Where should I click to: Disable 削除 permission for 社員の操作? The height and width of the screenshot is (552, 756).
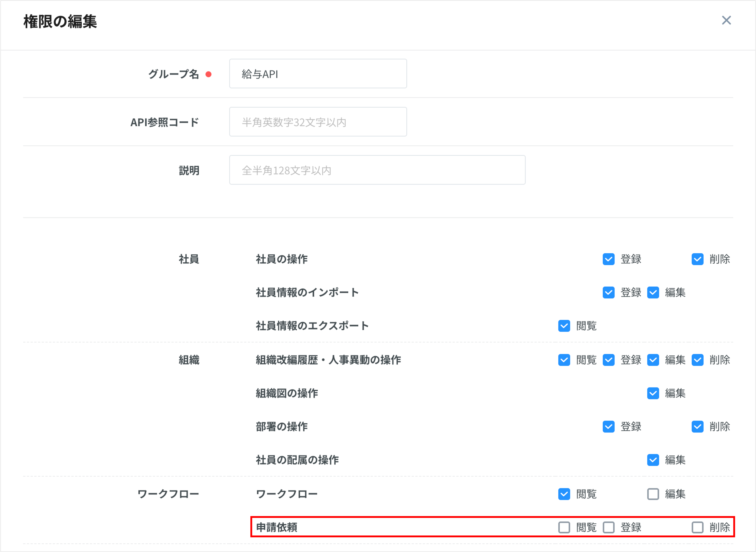click(x=698, y=259)
